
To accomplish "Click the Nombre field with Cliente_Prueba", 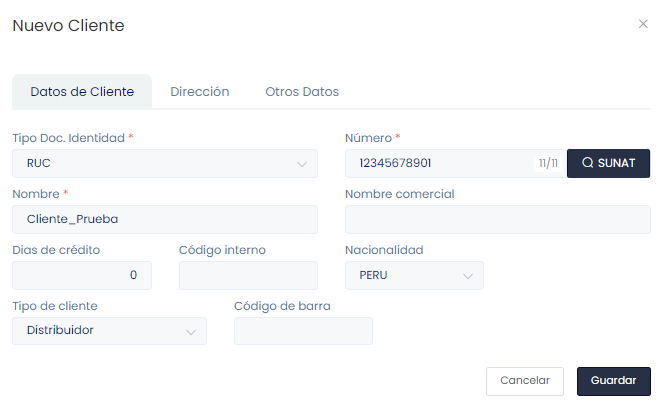I will [x=165, y=219].
